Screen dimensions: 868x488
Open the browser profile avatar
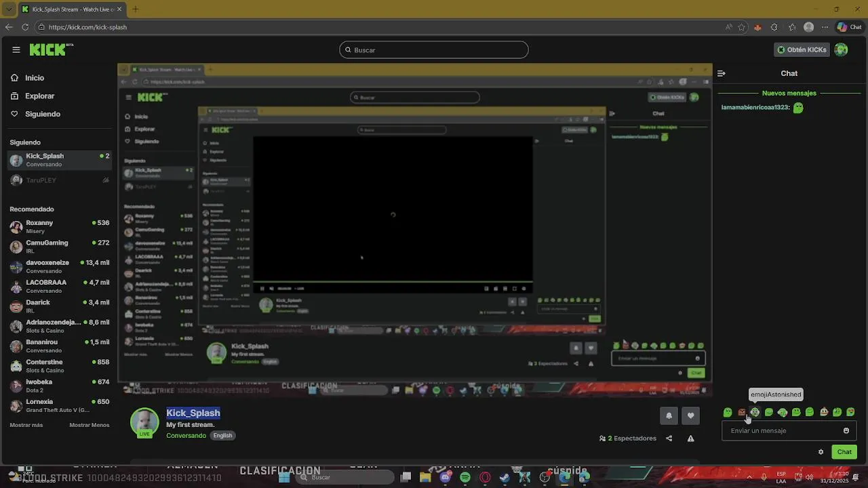808,27
